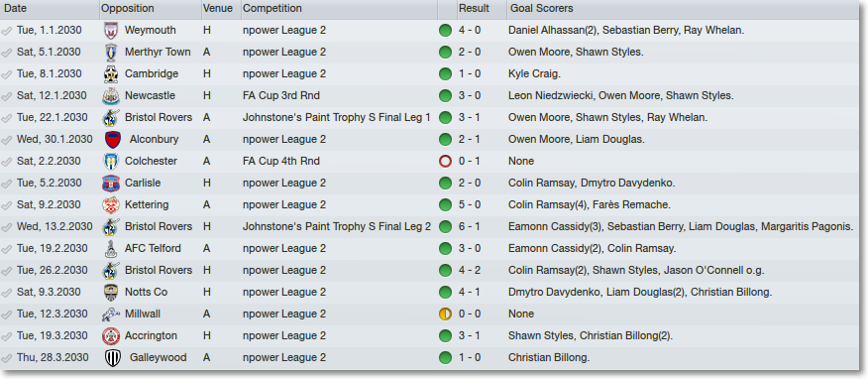Click the red loss indicator for Colchester
The width and height of the screenshot is (868, 379).
click(x=445, y=162)
